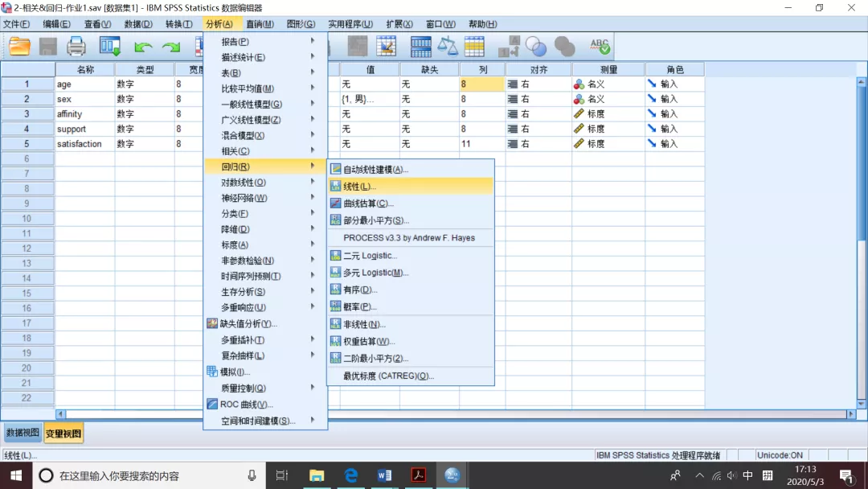
Task: Click the chart-with-checkmark toolbar icon
Action: (386, 47)
